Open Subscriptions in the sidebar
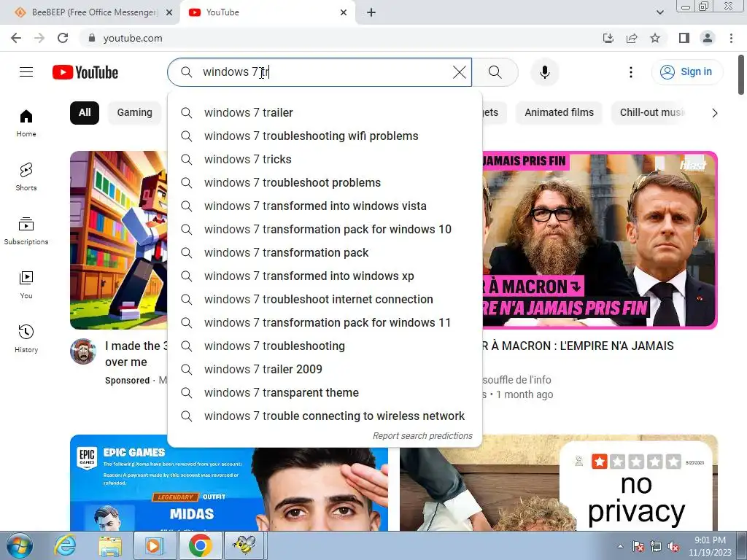 pos(26,231)
